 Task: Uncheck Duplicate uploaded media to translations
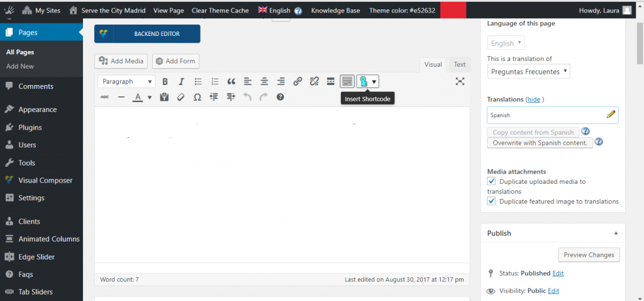click(492, 181)
